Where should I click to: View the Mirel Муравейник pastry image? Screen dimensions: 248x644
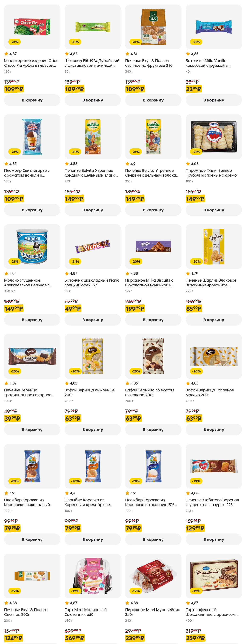point(153,575)
